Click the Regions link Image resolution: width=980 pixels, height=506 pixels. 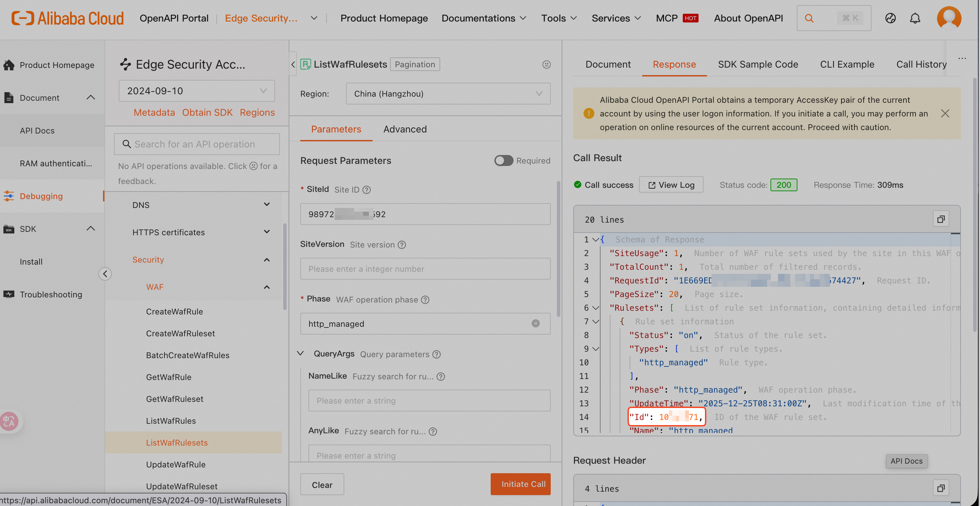(x=257, y=113)
